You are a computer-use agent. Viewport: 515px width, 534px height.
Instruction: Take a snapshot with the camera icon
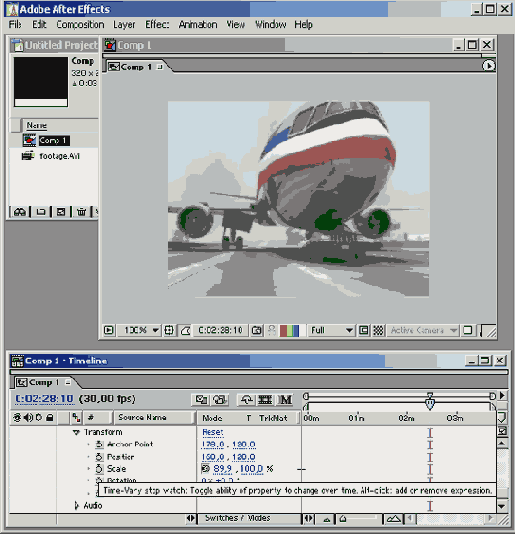click(x=256, y=330)
